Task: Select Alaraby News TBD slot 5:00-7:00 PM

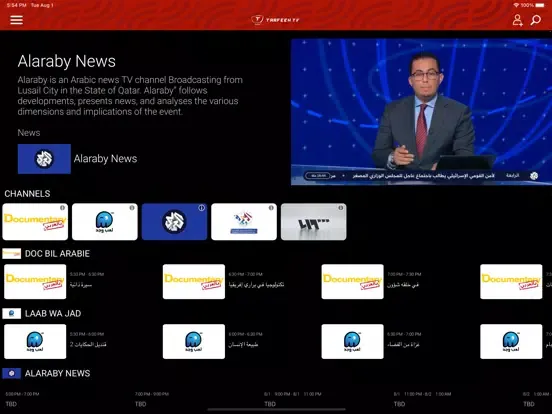Action: (x=22, y=399)
